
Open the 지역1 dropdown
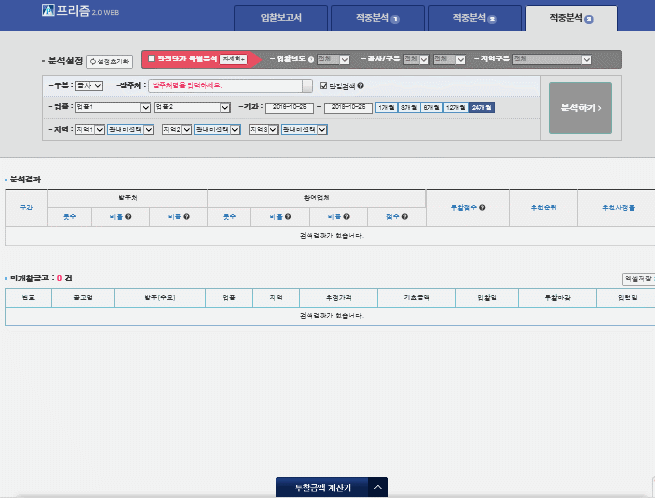90,130
